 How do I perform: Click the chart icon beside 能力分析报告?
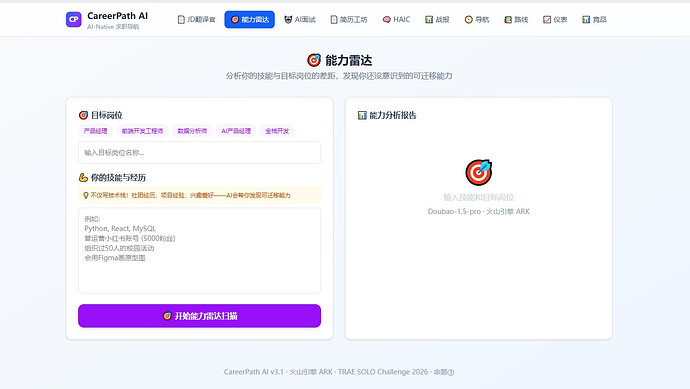[x=362, y=115]
